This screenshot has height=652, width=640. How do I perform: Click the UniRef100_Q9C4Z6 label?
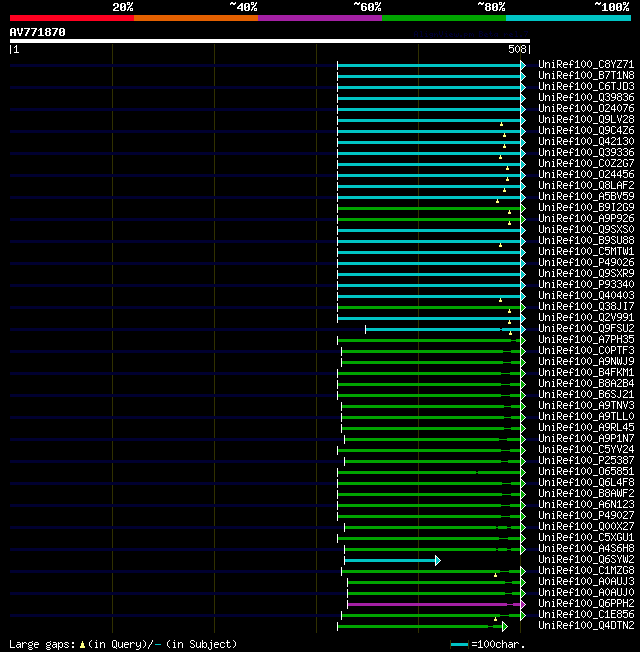(x=586, y=131)
